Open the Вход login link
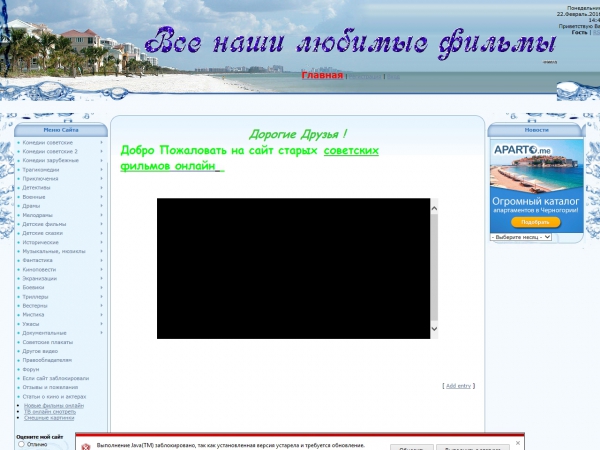This screenshot has height=450, width=600. click(393, 77)
